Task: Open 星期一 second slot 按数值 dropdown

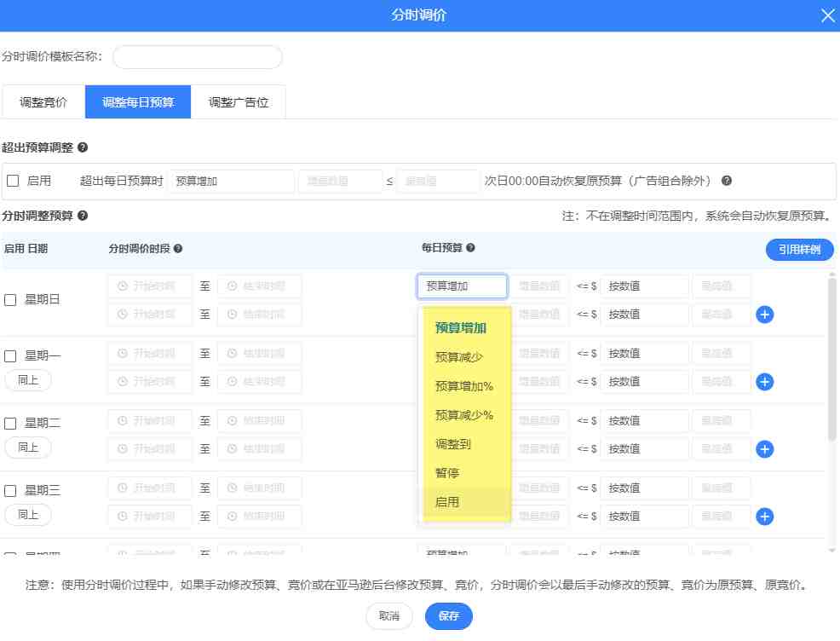Action: (644, 382)
